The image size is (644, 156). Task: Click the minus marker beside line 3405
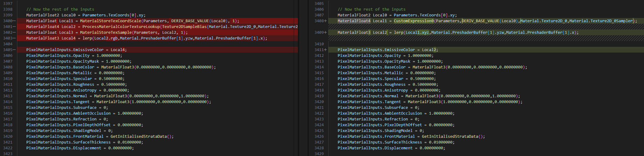[x=14, y=50]
